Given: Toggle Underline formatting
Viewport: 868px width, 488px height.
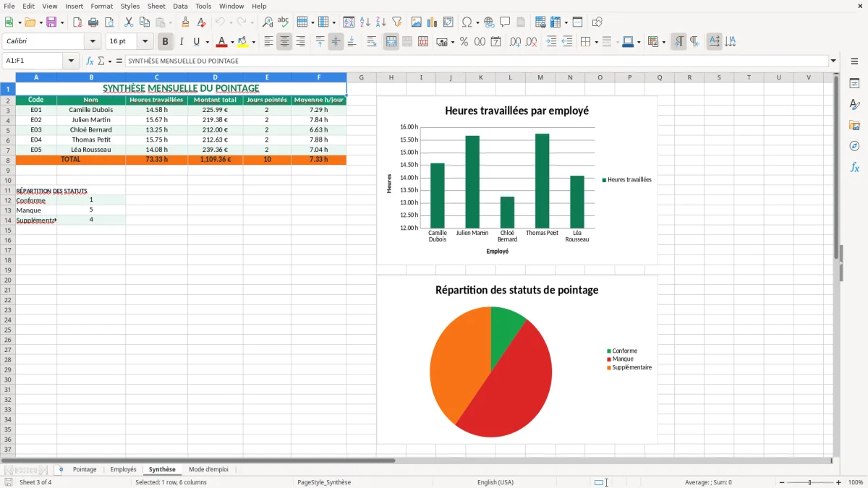Looking at the screenshot, I should (x=196, y=42).
